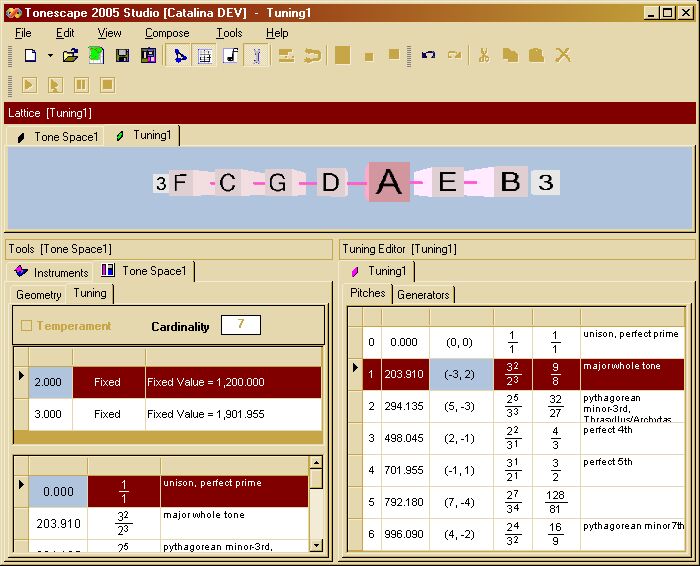Click the smallest square toolbar icon
This screenshot has height=566, width=700.
pos(369,57)
